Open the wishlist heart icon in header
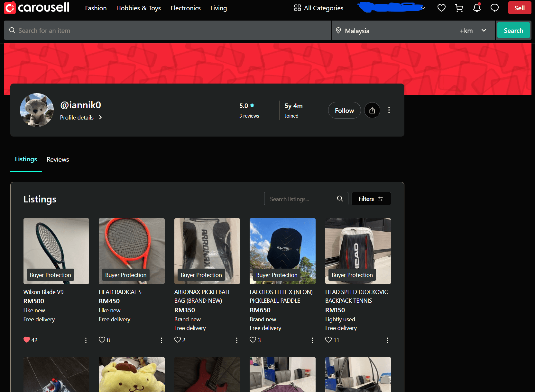535x392 pixels. coord(441,8)
